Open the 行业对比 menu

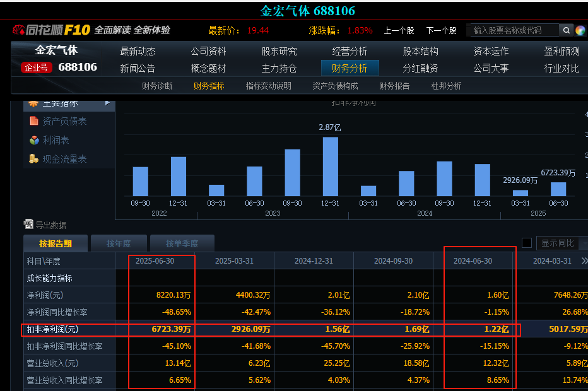(x=562, y=68)
